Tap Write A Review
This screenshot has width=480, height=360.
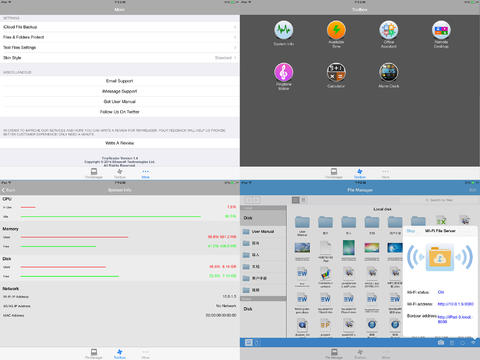click(120, 143)
